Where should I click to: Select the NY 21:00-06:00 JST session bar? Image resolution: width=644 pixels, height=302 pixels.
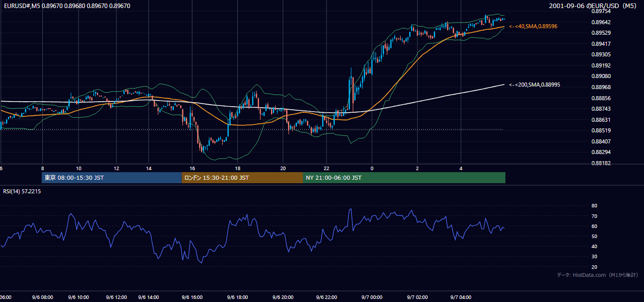point(405,178)
